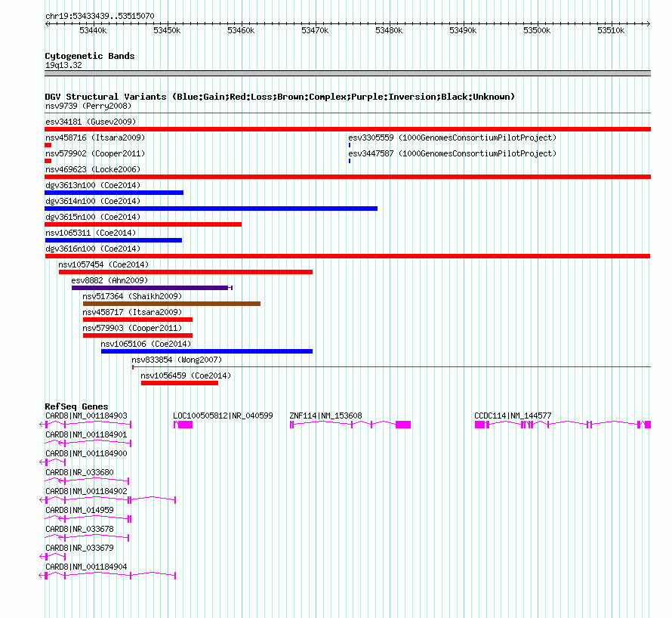Open the dgv3614n100 (Coe2014) blue gain bar
This screenshot has width=672, height=618.
click(211, 209)
